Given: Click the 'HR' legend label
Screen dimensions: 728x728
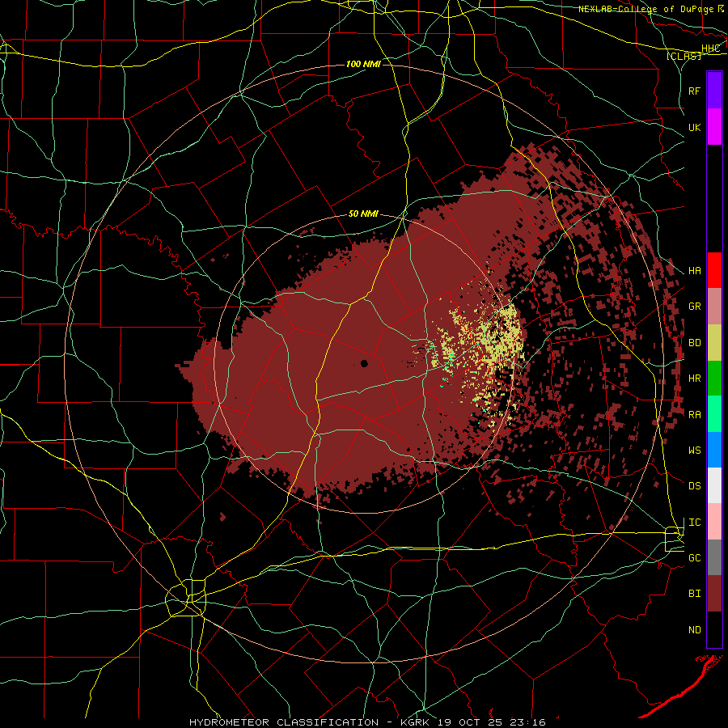Looking at the screenshot, I should (x=694, y=379).
